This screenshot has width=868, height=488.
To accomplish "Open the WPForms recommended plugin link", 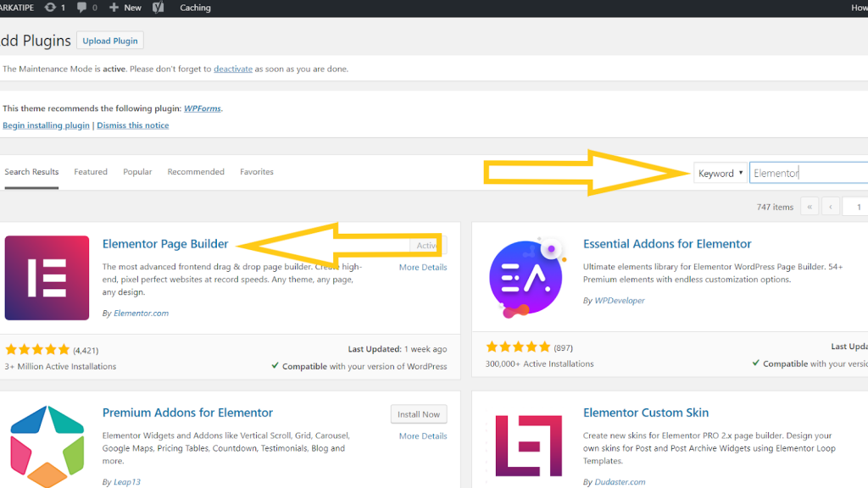I will (x=202, y=108).
